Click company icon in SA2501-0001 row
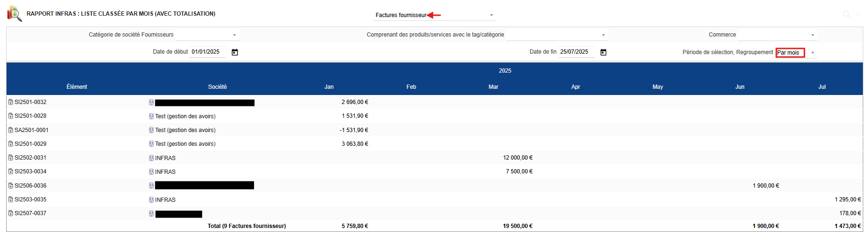 151,130
